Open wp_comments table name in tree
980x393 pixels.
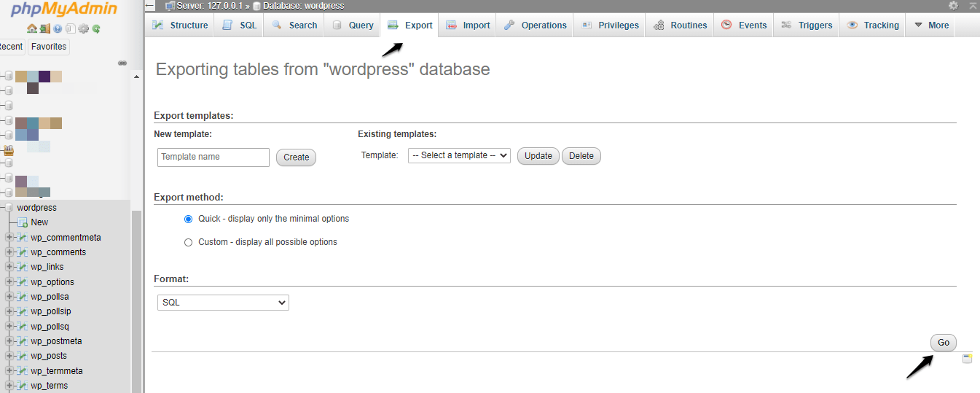(x=58, y=252)
